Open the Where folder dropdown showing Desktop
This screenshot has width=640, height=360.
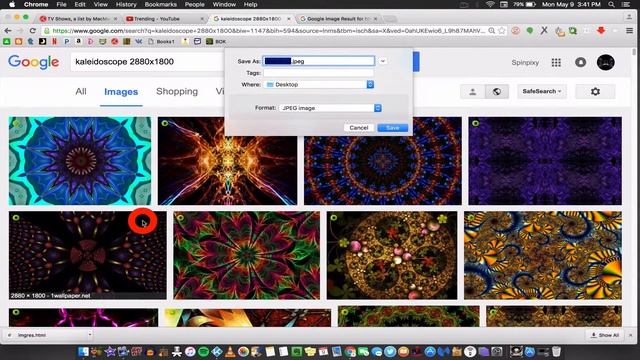[319, 84]
